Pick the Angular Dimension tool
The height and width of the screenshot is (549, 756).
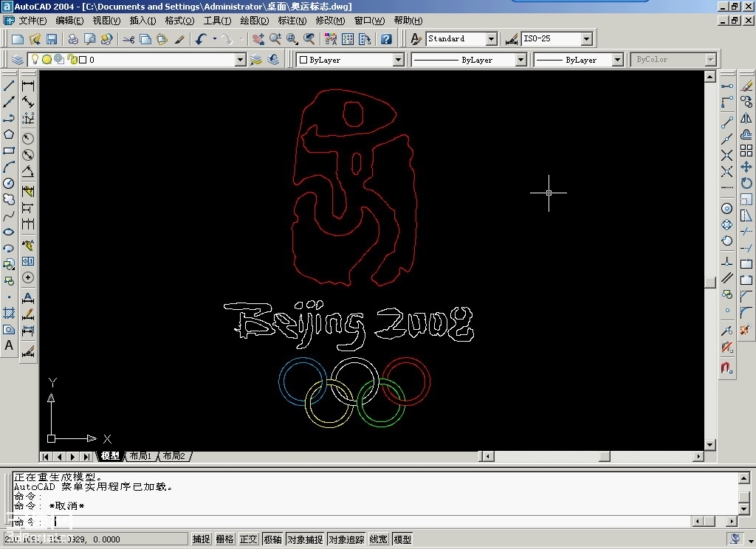[28, 172]
